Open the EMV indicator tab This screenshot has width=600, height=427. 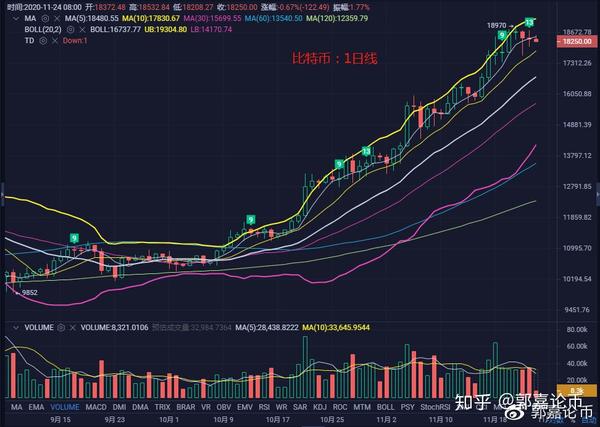pos(245,407)
